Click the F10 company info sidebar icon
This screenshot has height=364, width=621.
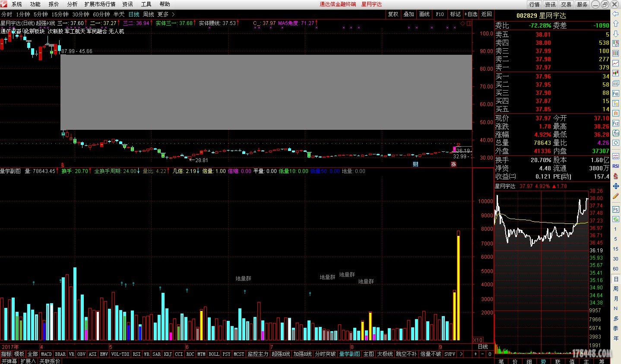click(616, 93)
